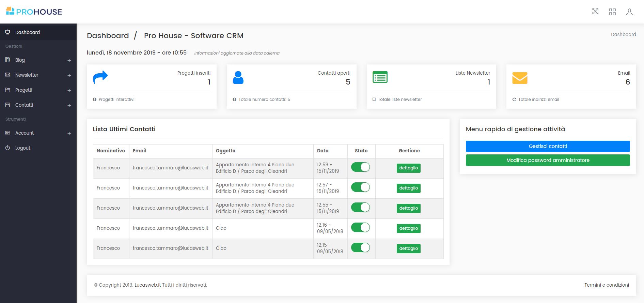
Task: Expand Blog submenu with plus sign
Action: tap(69, 60)
